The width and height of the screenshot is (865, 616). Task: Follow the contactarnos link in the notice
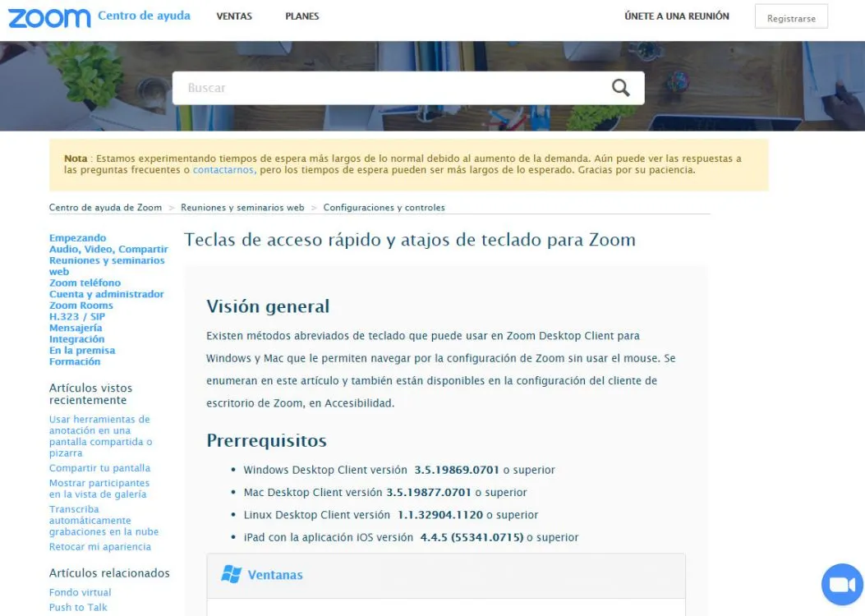pyautogui.click(x=223, y=170)
